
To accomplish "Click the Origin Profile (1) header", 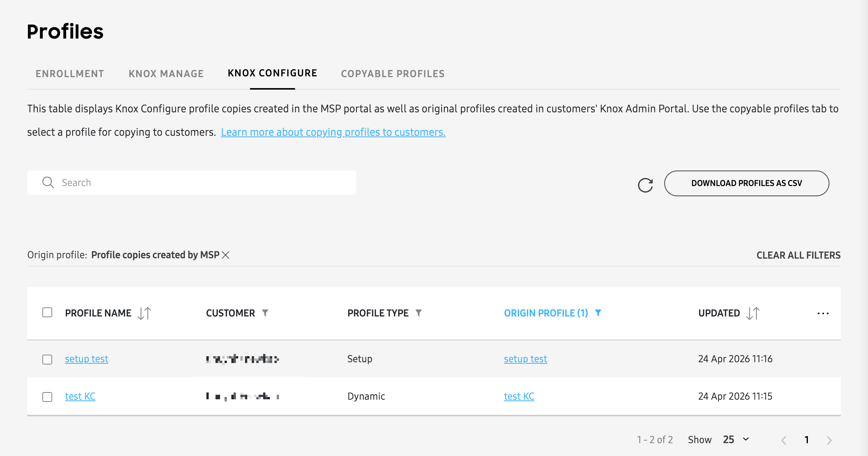I will (546, 313).
